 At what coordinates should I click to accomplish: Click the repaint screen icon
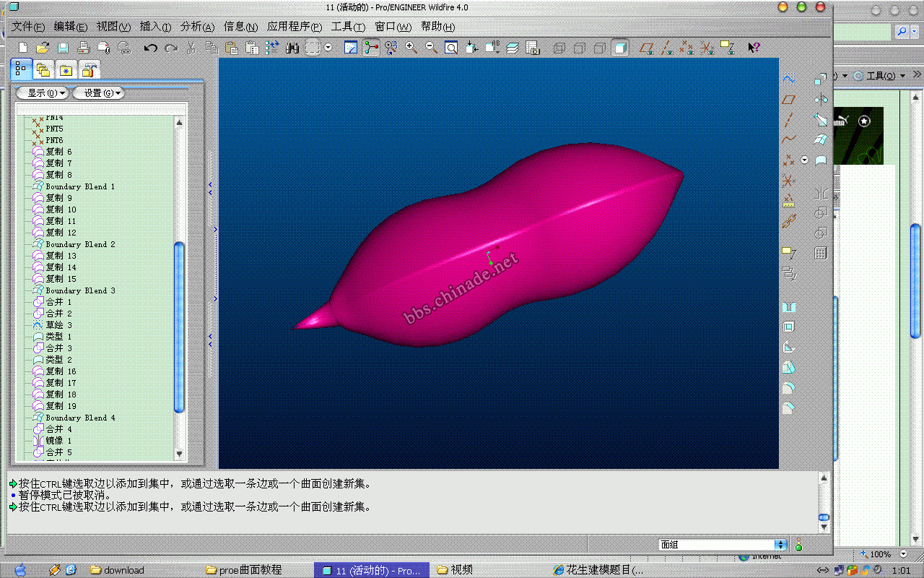click(351, 48)
